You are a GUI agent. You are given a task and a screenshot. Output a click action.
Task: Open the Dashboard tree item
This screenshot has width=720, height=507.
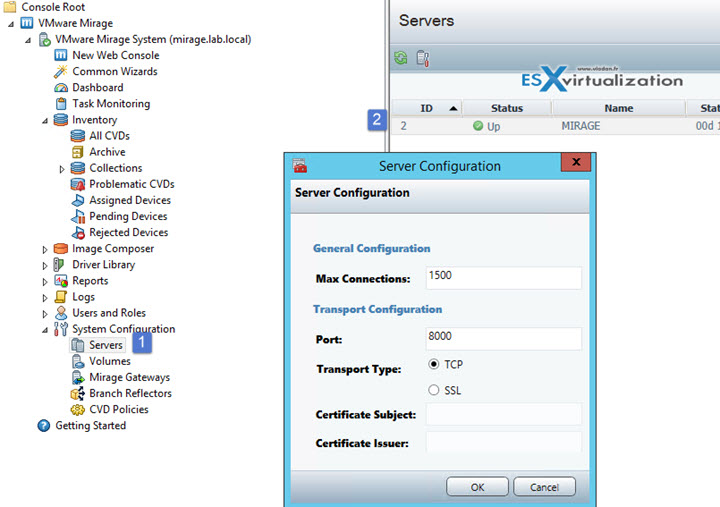(98, 87)
